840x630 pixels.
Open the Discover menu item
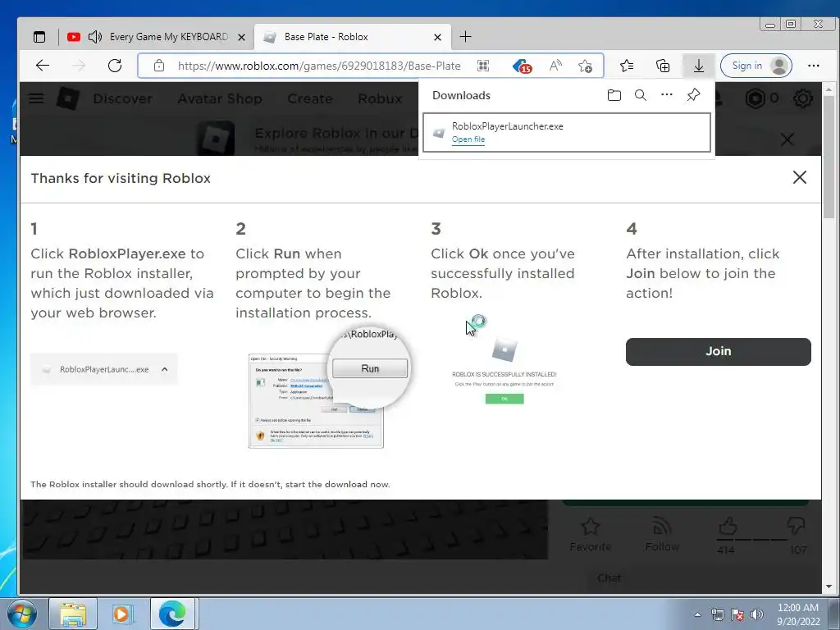pyautogui.click(x=123, y=98)
